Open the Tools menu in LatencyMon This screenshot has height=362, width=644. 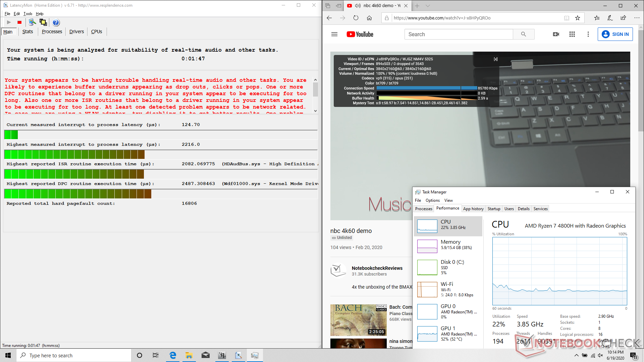pyautogui.click(x=28, y=14)
